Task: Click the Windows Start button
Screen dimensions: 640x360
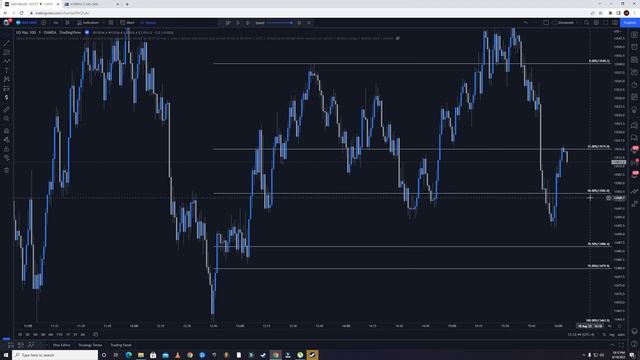Action: (x=6, y=355)
